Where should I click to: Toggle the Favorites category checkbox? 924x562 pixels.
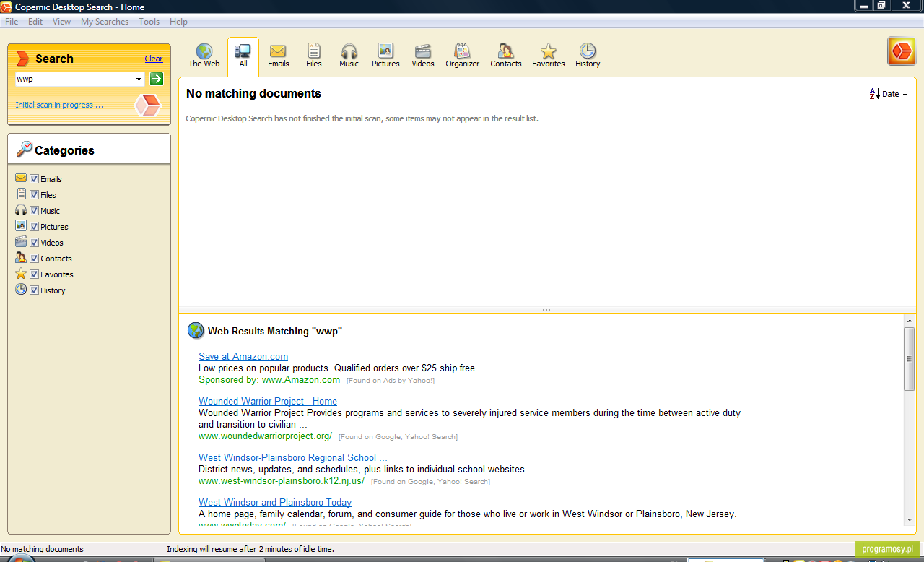[x=34, y=274]
